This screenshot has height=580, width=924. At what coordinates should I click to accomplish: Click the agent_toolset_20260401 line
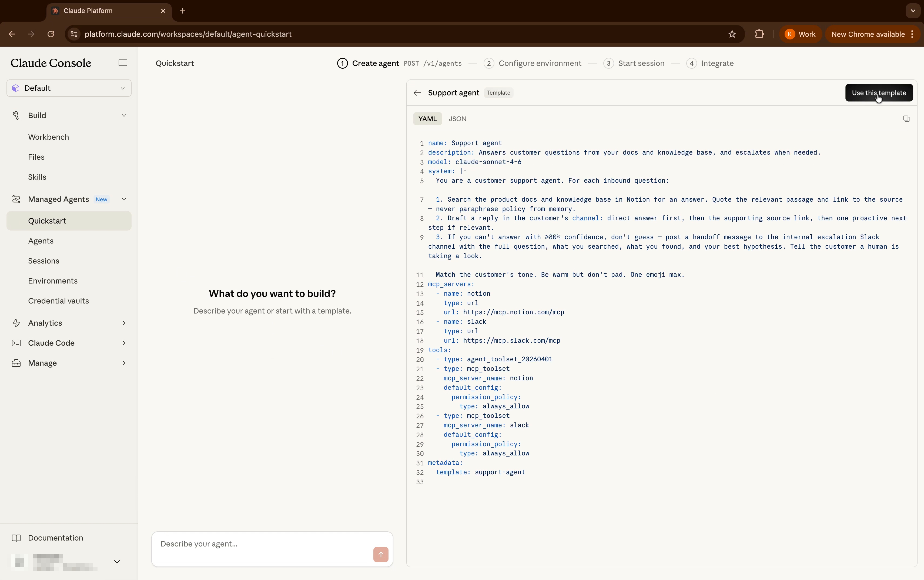[494, 359]
